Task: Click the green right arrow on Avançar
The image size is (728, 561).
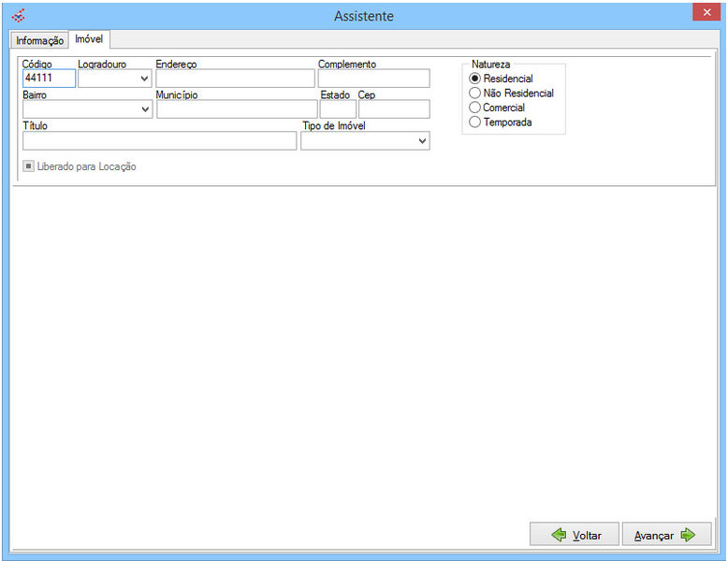Action: click(688, 535)
